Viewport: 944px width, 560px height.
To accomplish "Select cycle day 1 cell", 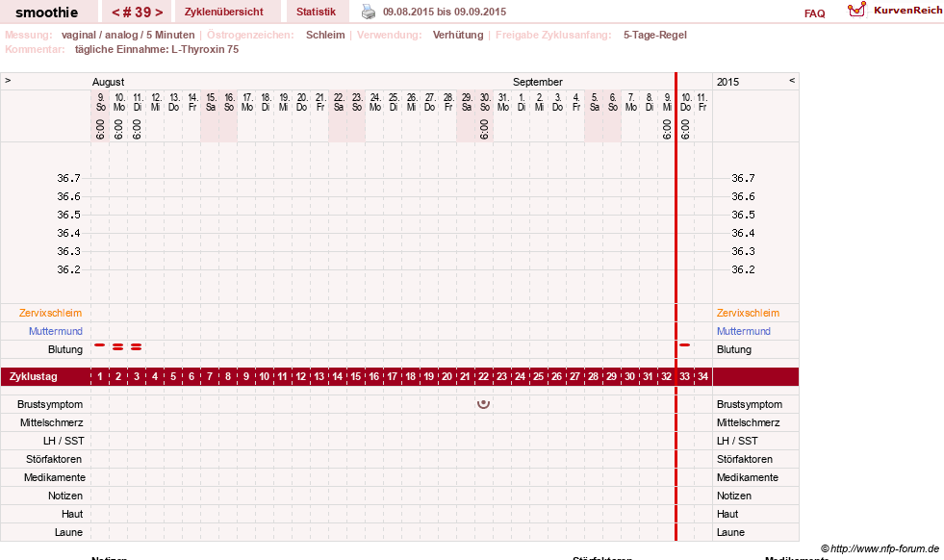I will pos(100,376).
